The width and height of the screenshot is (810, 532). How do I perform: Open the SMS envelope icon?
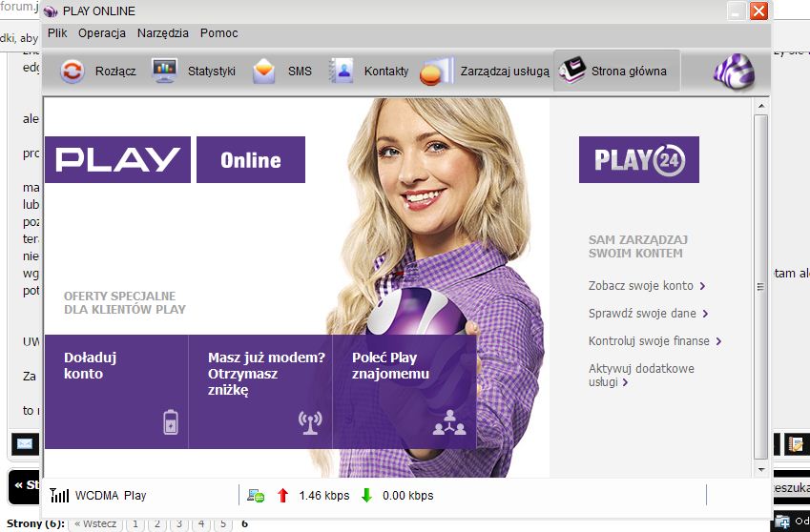[x=265, y=72]
